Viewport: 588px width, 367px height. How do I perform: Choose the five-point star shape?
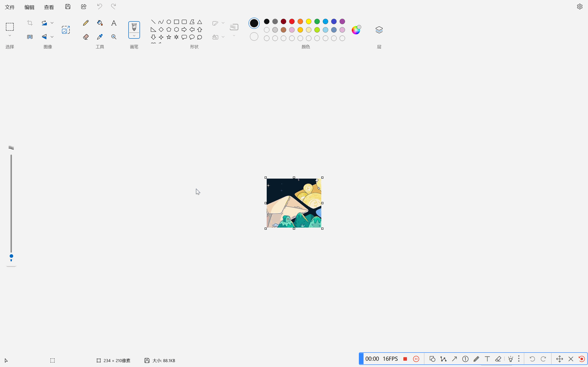coord(169,37)
